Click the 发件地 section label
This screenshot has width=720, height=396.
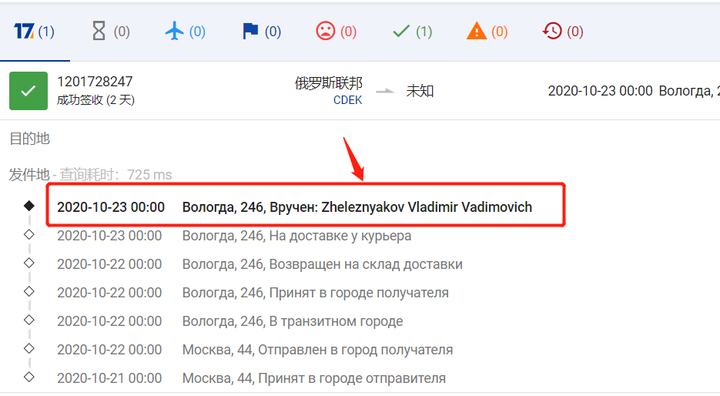(x=29, y=175)
